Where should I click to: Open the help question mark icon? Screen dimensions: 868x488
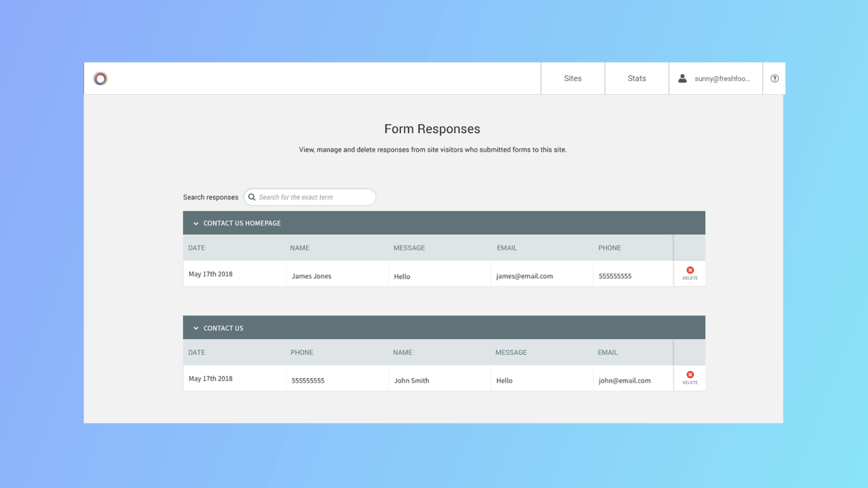pos(774,79)
